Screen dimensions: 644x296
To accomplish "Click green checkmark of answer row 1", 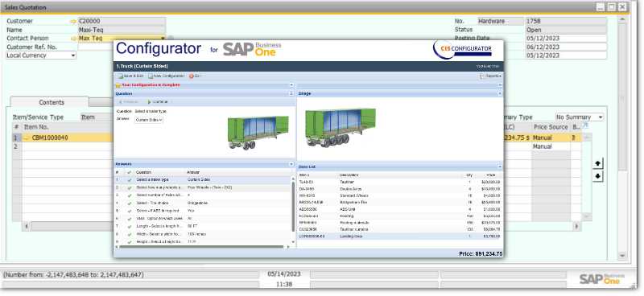I will coord(130,180).
